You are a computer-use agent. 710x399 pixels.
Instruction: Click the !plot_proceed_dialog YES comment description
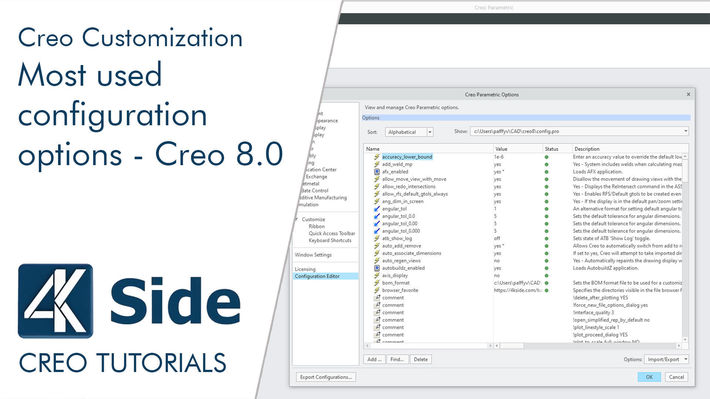600,335
